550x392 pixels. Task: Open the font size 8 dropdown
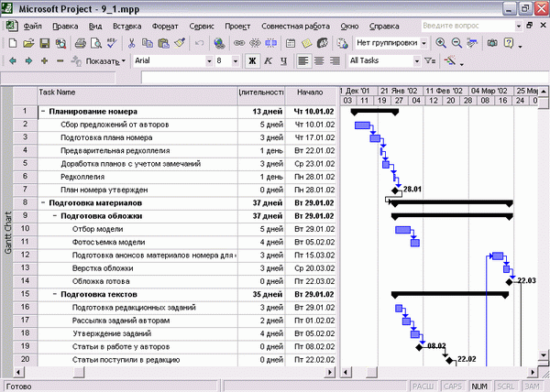(x=236, y=61)
